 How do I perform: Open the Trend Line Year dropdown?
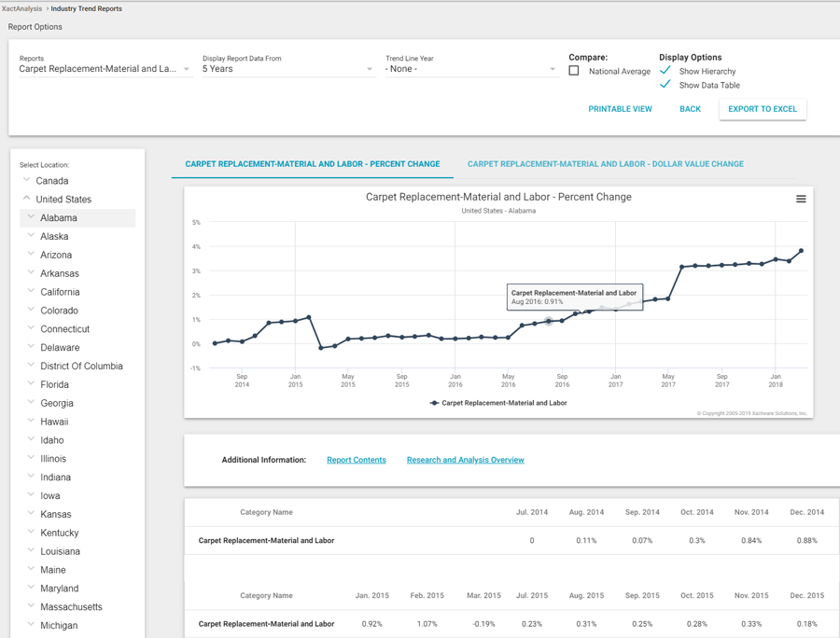(x=470, y=69)
